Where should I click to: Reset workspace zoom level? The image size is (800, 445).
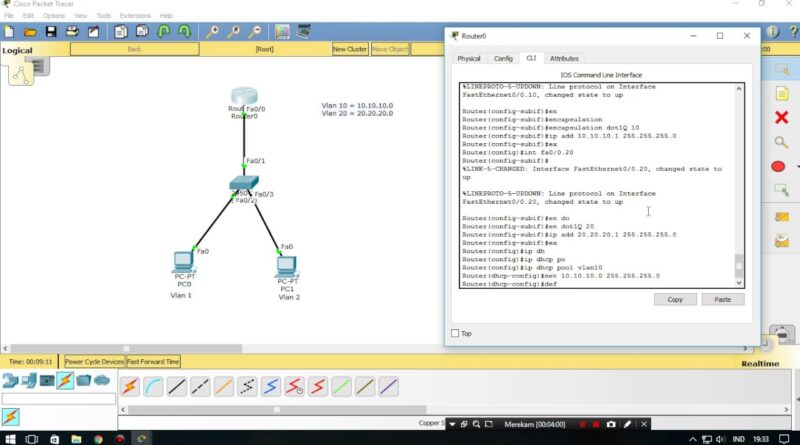tap(234, 32)
